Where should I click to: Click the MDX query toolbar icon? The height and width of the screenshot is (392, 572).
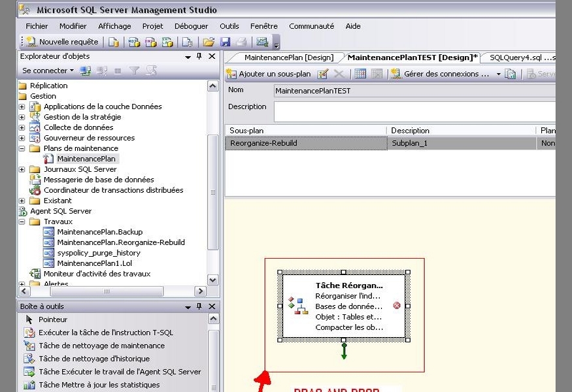point(134,42)
